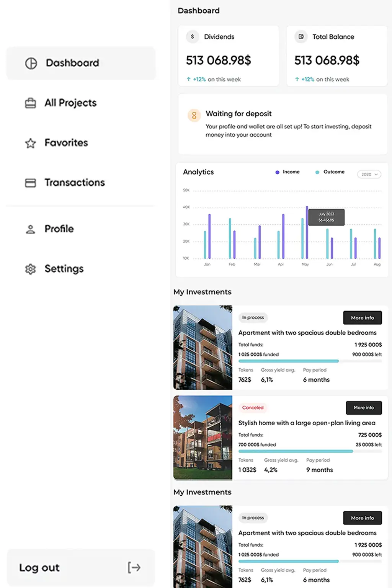Click the Profile person icon
Viewport: 392px width, 588px height.
[31, 229]
